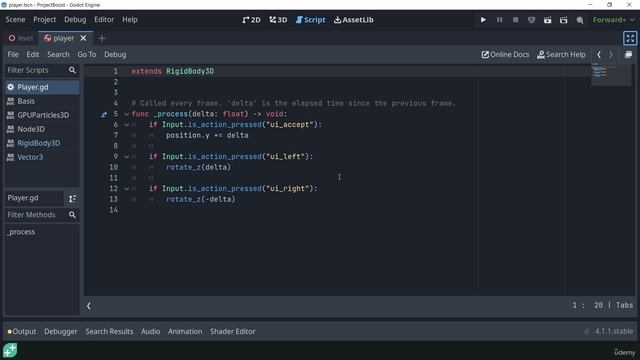Click the green plus app icon

pos(10,350)
